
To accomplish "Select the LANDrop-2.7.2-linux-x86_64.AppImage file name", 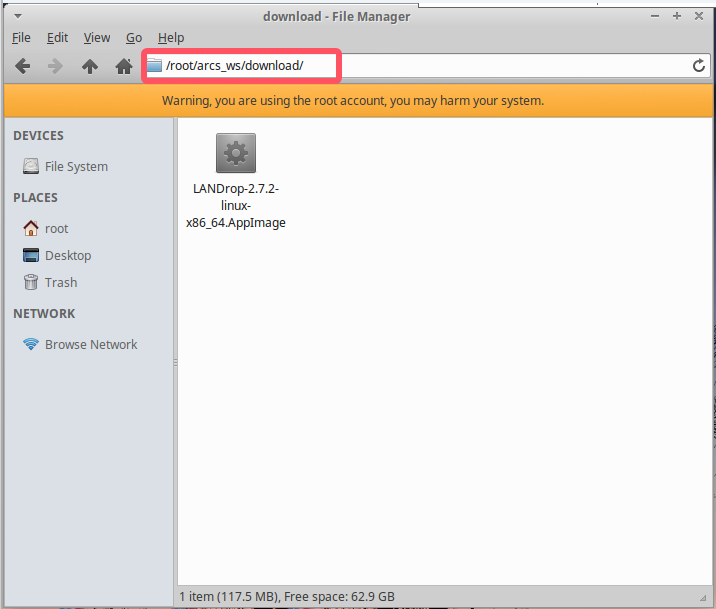I will [x=236, y=205].
